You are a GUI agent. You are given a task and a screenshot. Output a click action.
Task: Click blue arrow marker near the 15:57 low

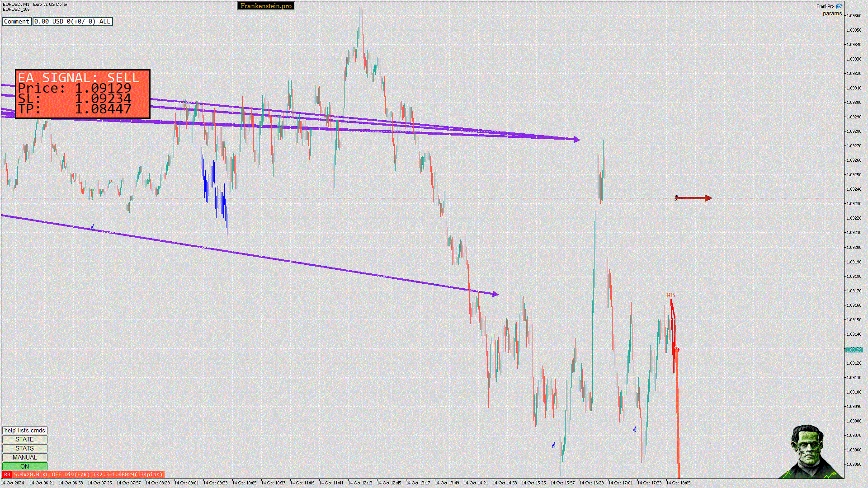click(553, 445)
